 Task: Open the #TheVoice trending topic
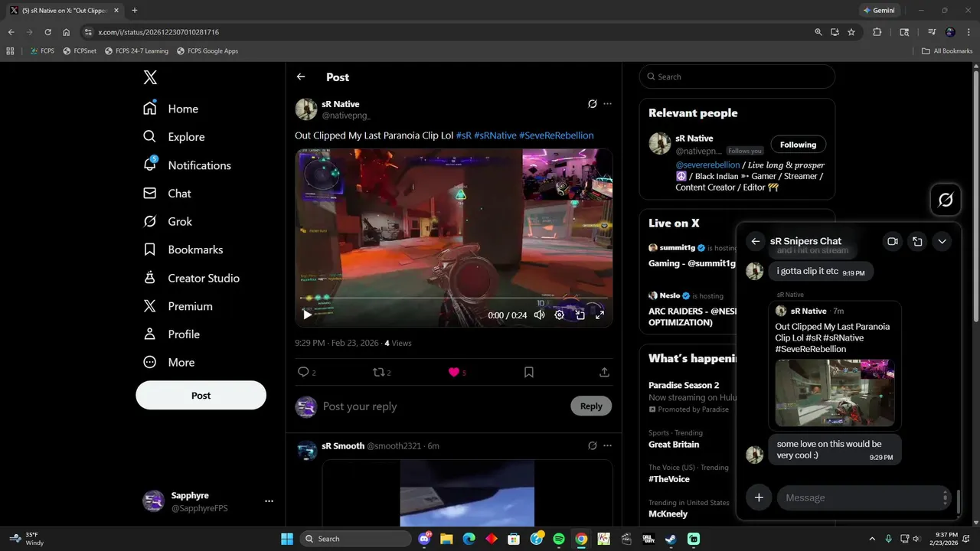pos(669,479)
